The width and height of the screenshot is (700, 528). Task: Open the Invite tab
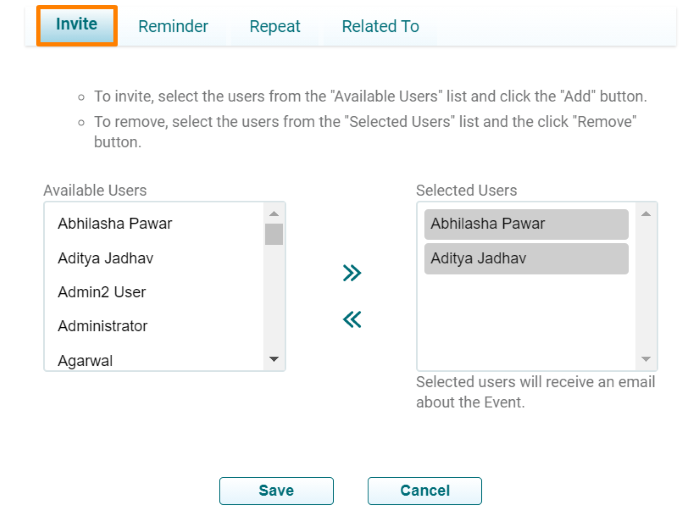[x=77, y=25]
